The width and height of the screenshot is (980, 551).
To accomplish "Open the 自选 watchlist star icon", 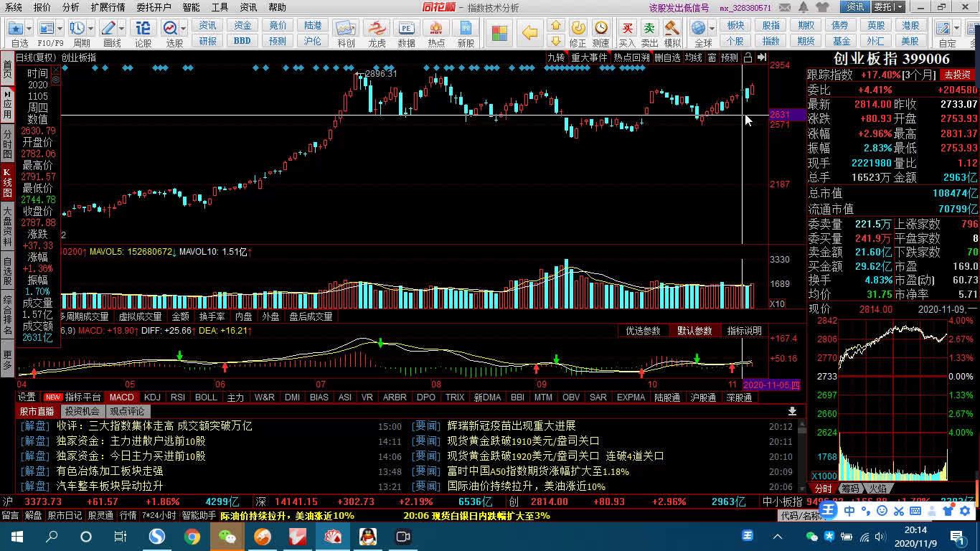I will click(x=16, y=29).
